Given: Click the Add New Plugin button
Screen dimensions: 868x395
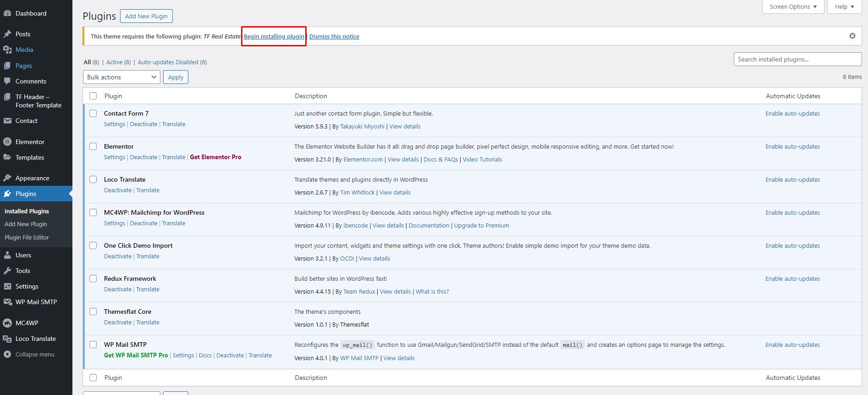Looking at the screenshot, I should 146,16.
